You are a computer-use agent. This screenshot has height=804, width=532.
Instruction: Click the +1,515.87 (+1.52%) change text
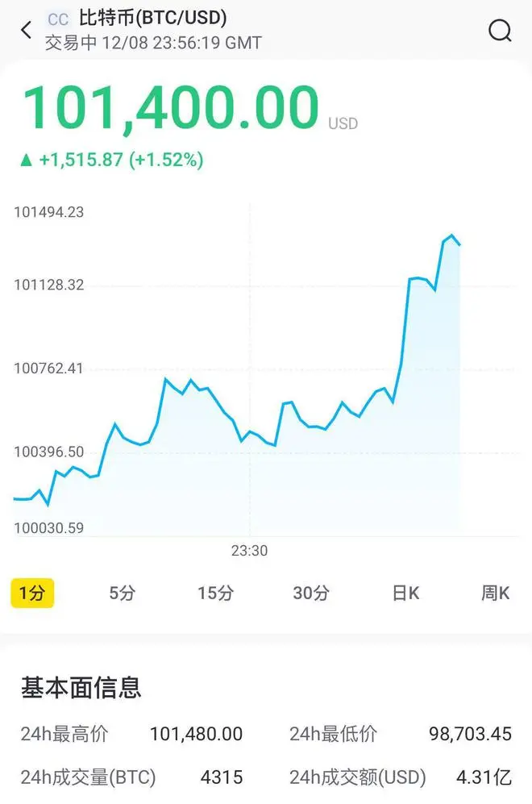tap(121, 160)
